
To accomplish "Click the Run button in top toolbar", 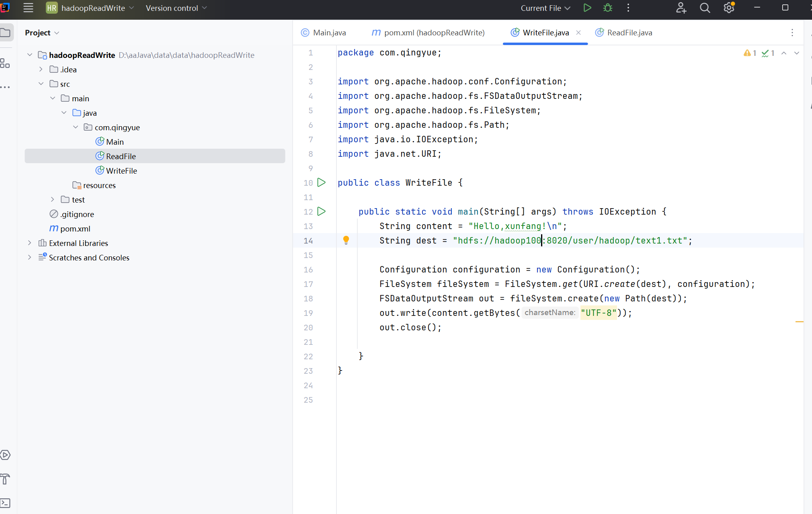I will pyautogui.click(x=587, y=8).
